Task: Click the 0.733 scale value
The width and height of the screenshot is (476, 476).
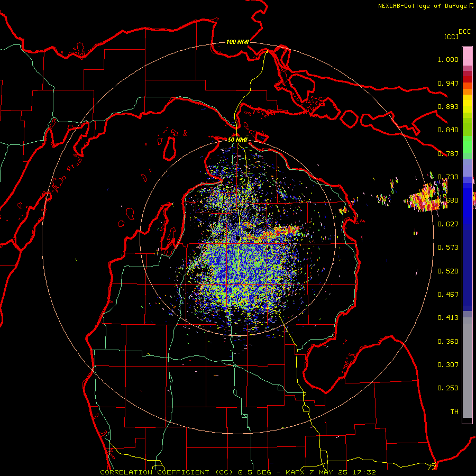Action: [x=448, y=177]
